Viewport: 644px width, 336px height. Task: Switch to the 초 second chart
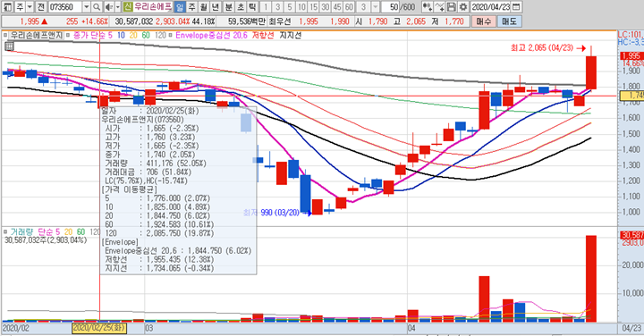pos(241,7)
